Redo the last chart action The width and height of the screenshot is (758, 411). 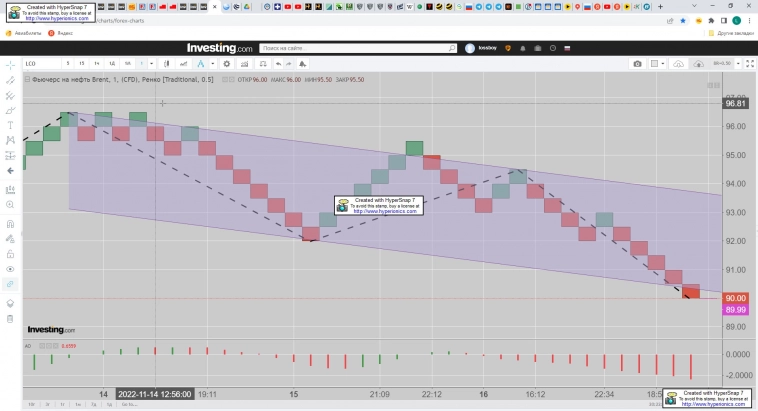tap(289, 64)
